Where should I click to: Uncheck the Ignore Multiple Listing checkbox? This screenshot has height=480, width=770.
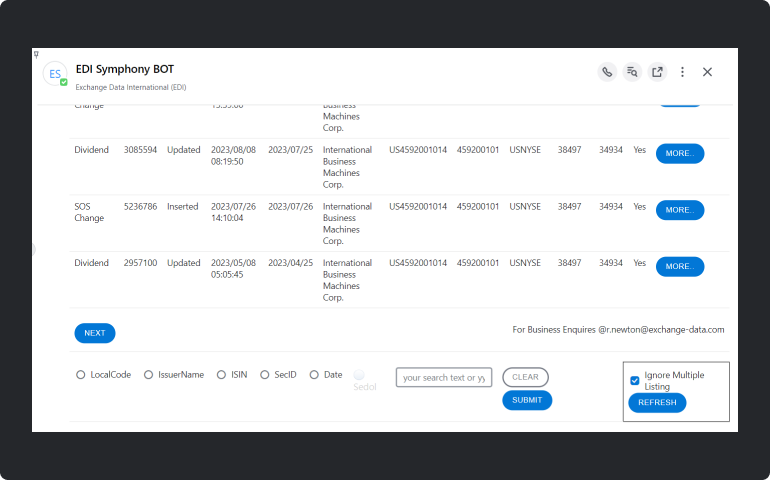tap(635, 380)
